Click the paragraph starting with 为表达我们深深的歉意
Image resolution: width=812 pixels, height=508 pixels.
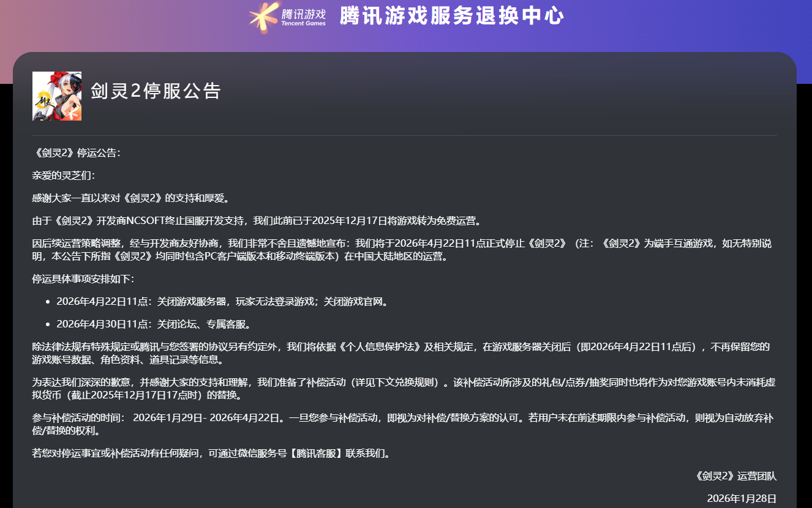[404, 388]
